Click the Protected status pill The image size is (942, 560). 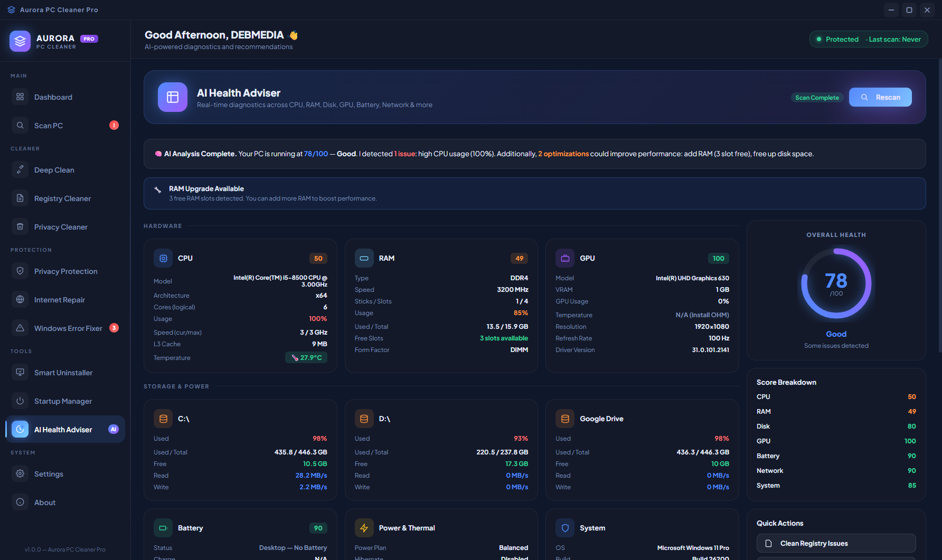pyautogui.click(x=869, y=39)
